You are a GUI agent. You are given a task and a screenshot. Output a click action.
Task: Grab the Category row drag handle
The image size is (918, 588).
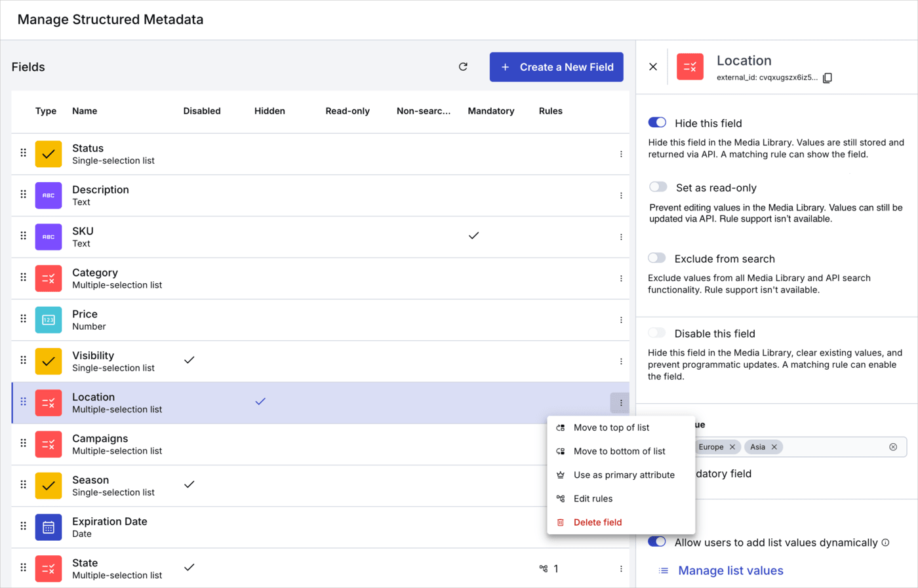click(23, 277)
